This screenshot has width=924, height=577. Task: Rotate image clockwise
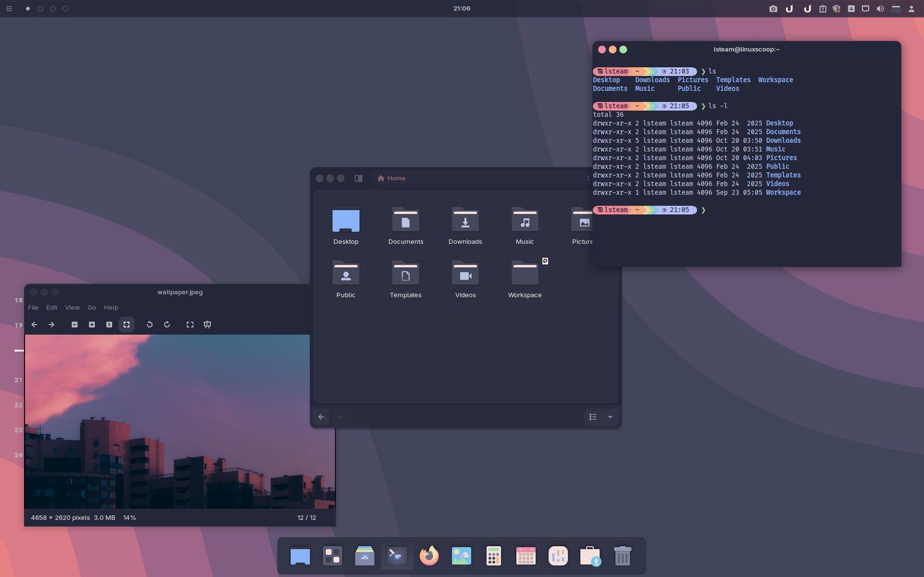(x=167, y=325)
